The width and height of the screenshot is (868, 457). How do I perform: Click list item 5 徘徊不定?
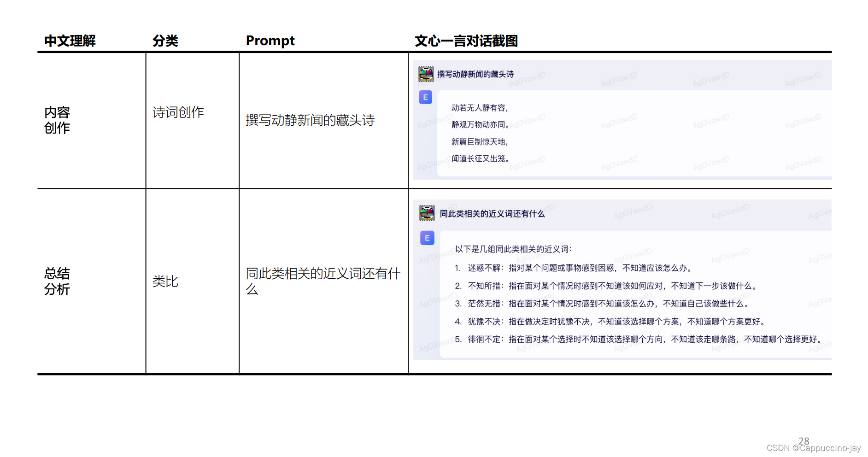tap(639, 340)
